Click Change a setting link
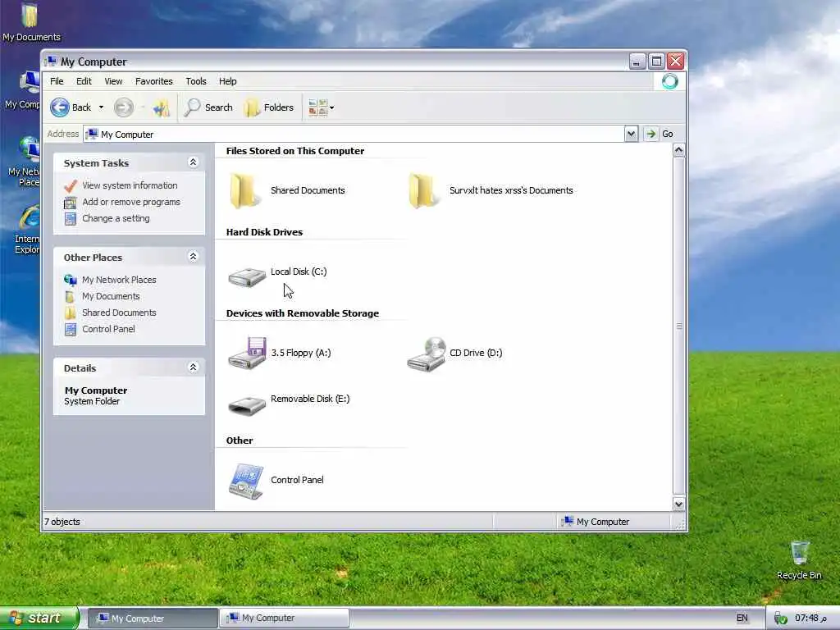The width and height of the screenshot is (840, 630). [x=116, y=218]
